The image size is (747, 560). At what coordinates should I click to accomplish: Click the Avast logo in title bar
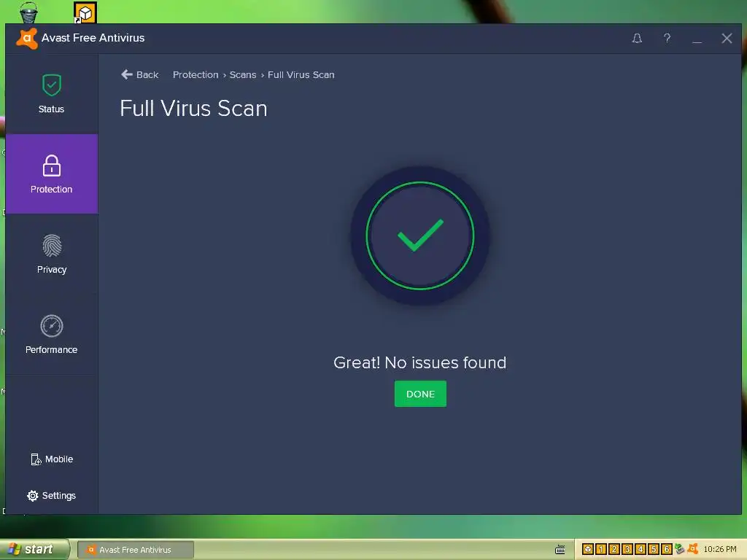[27, 39]
